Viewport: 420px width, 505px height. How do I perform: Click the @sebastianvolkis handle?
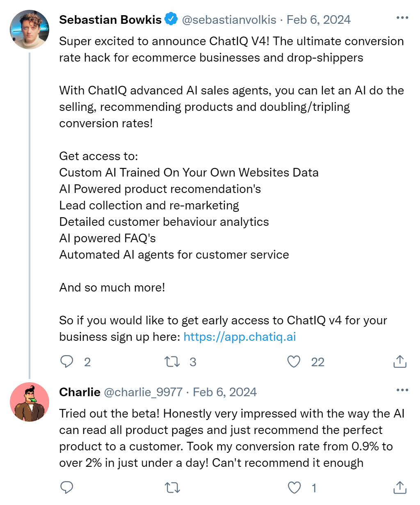[x=229, y=20]
